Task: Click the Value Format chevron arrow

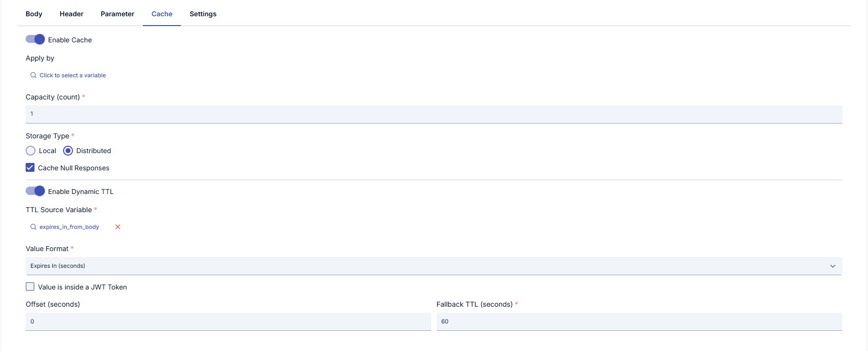Action: tap(833, 266)
